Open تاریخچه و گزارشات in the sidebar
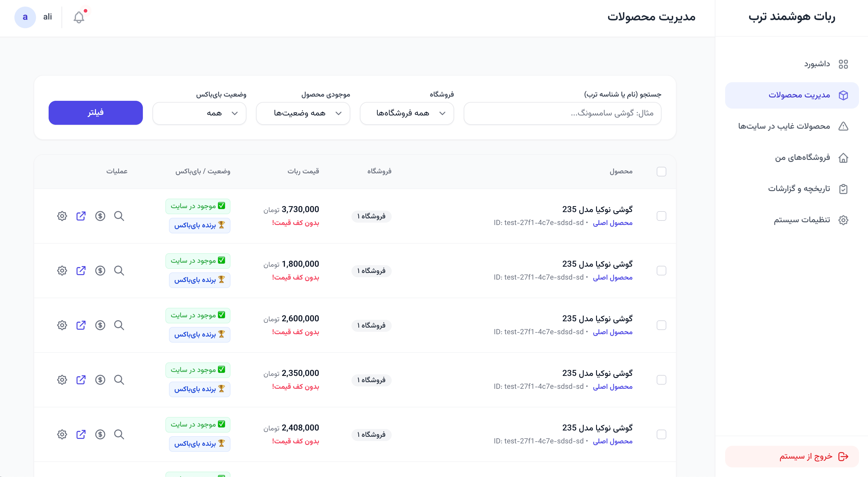The width and height of the screenshot is (868, 477). pos(792,189)
